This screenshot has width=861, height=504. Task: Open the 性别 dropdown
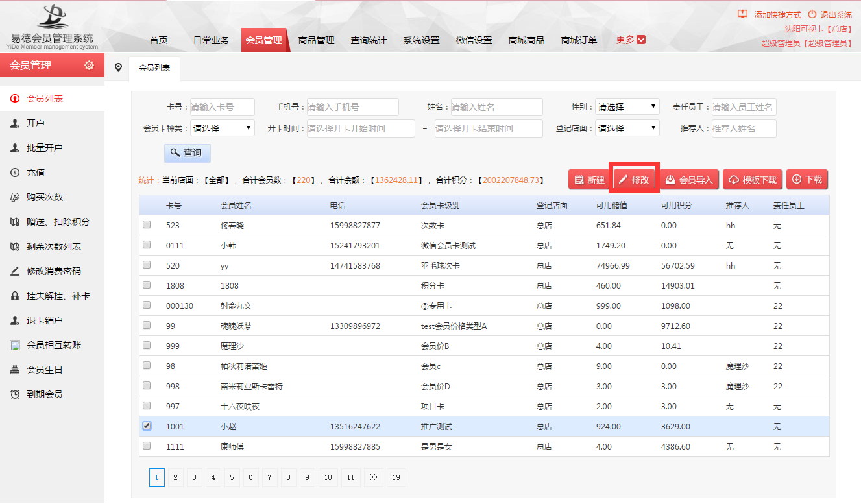tap(627, 107)
